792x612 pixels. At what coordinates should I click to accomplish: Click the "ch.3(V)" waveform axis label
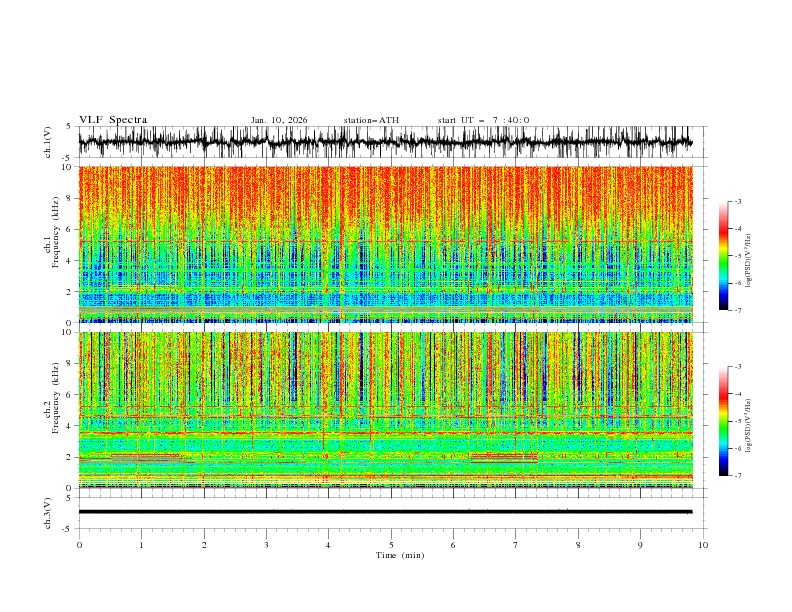[x=48, y=513]
